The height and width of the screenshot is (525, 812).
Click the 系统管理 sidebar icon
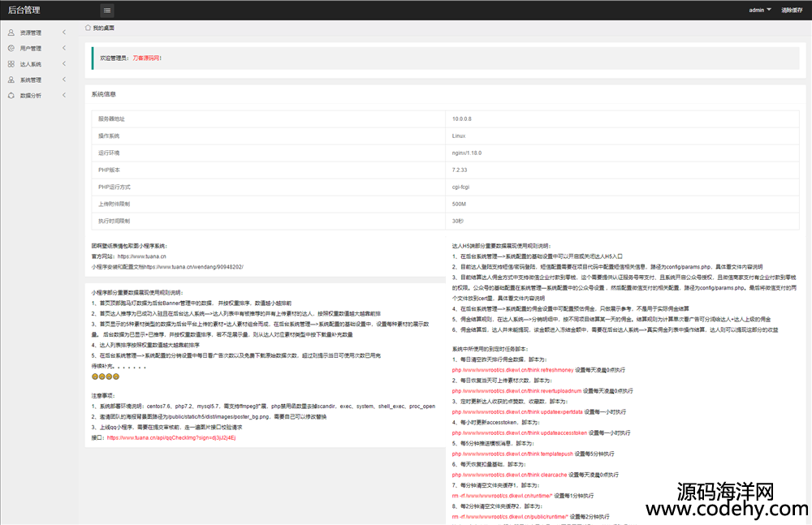point(11,80)
